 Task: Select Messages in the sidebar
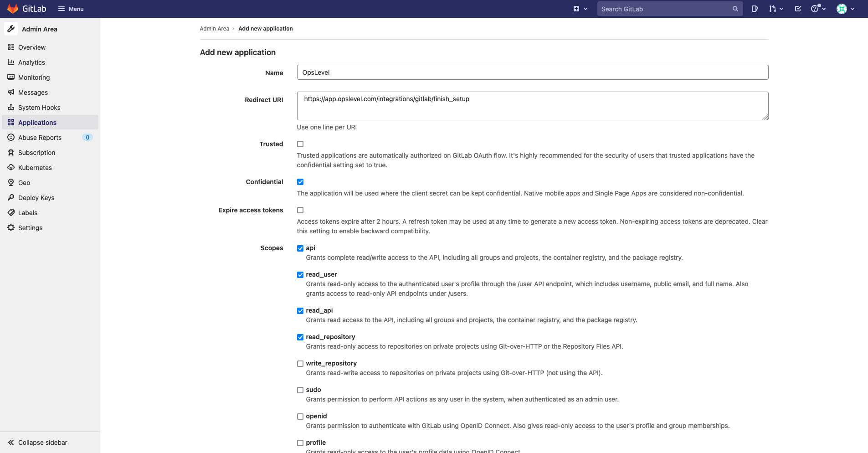coord(50,92)
